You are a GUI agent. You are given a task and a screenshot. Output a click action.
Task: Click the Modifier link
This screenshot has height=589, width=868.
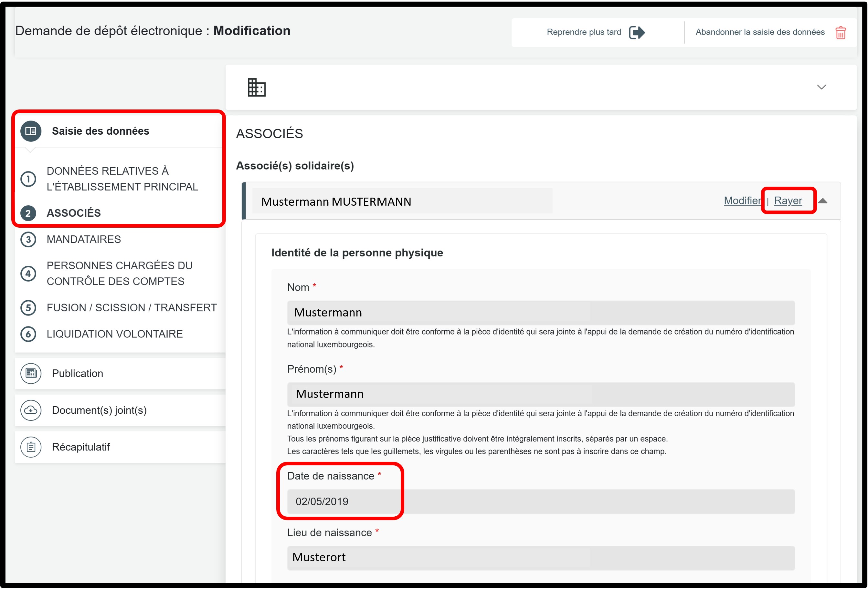(x=742, y=201)
